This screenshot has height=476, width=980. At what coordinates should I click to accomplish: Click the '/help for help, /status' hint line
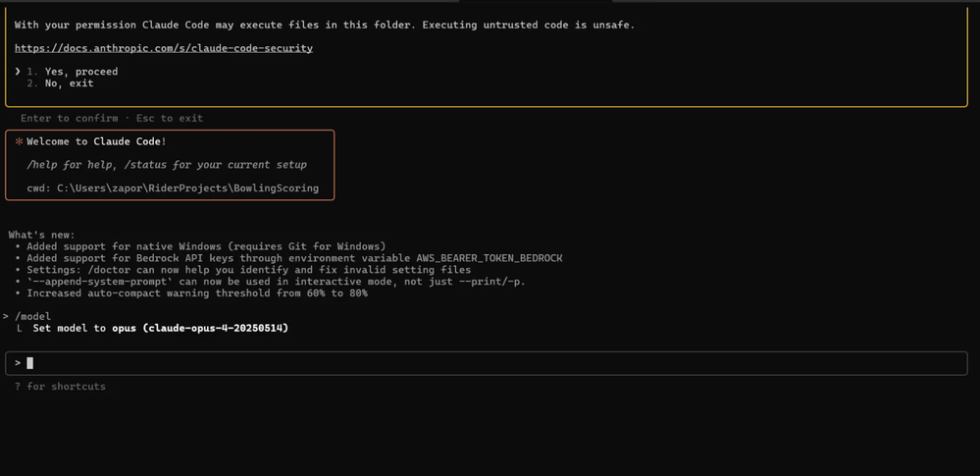pyautogui.click(x=167, y=165)
